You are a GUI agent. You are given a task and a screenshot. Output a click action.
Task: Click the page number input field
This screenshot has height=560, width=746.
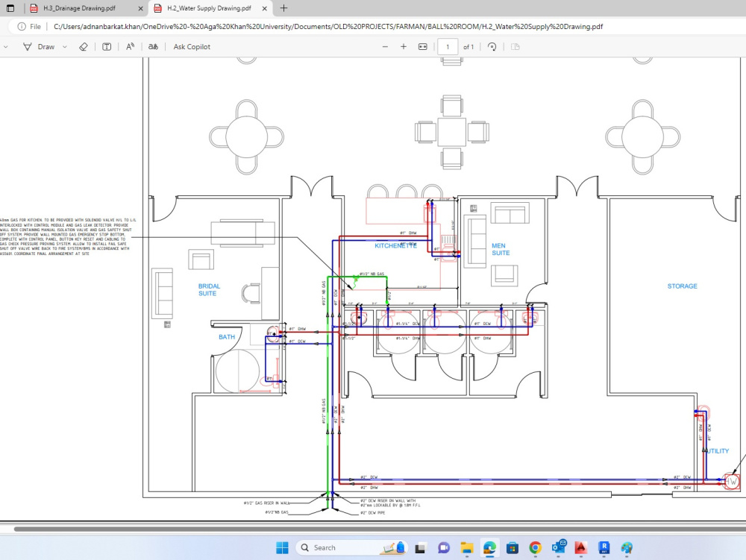(x=448, y=46)
